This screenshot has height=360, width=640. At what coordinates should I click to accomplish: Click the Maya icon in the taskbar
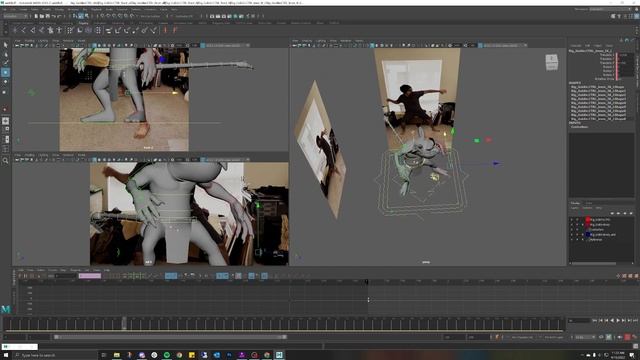tap(279, 355)
